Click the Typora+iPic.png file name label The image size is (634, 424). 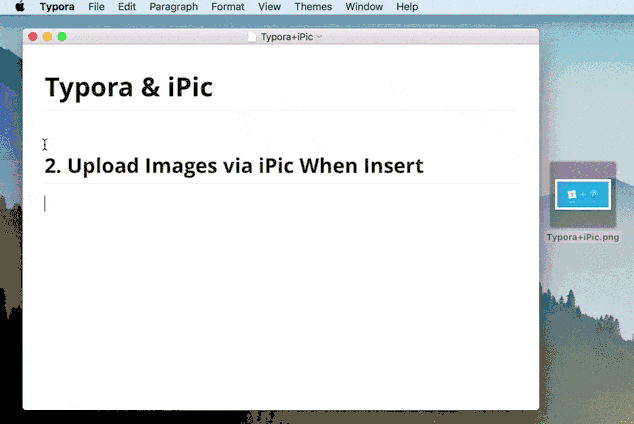click(x=583, y=237)
